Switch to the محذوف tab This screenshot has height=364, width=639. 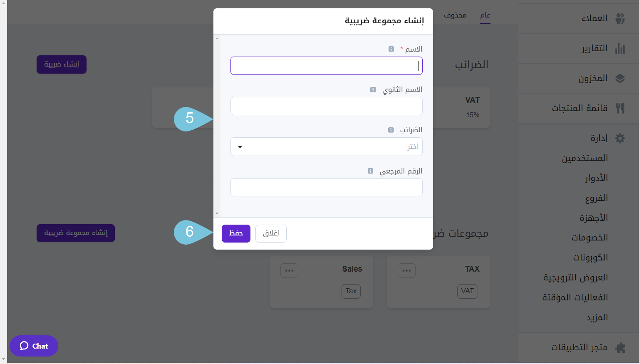click(x=455, y=15)
